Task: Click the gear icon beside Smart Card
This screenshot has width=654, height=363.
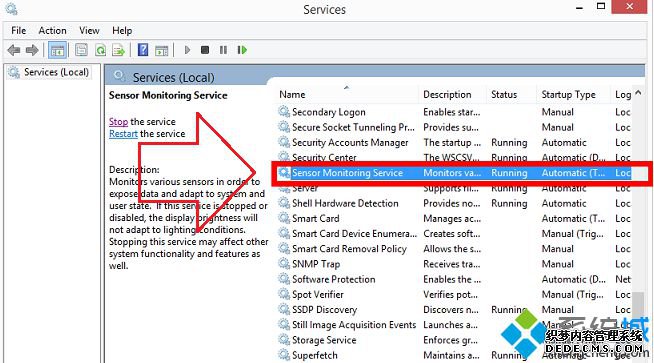Action: 284,218
